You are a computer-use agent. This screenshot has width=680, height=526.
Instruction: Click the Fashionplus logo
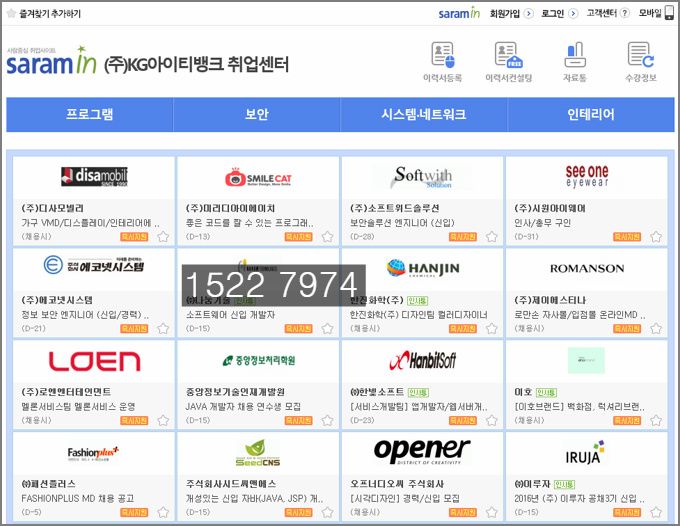[93, 454]
